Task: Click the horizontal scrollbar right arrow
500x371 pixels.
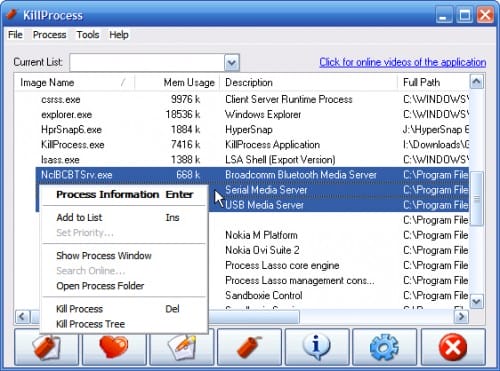Action: click(461, 316)
